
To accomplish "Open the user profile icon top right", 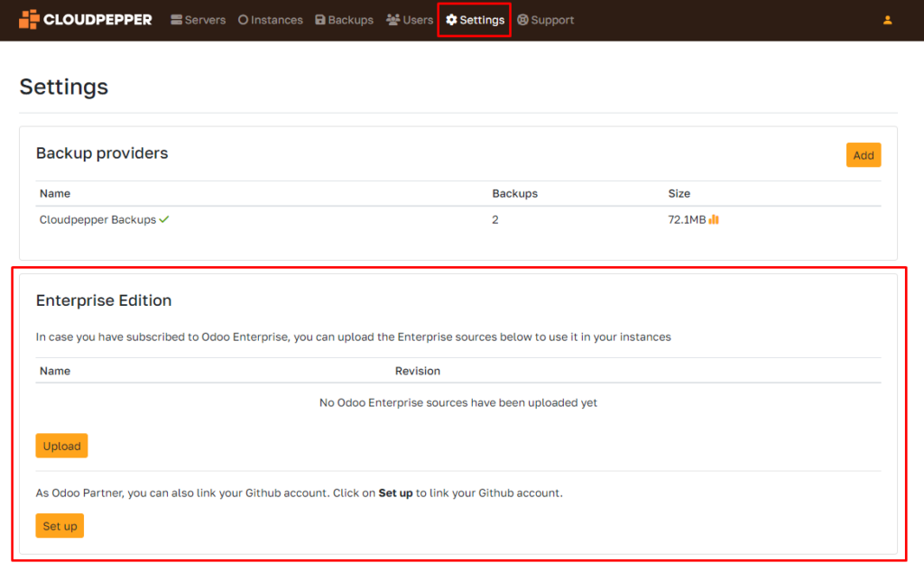I will tap(887, 19).
